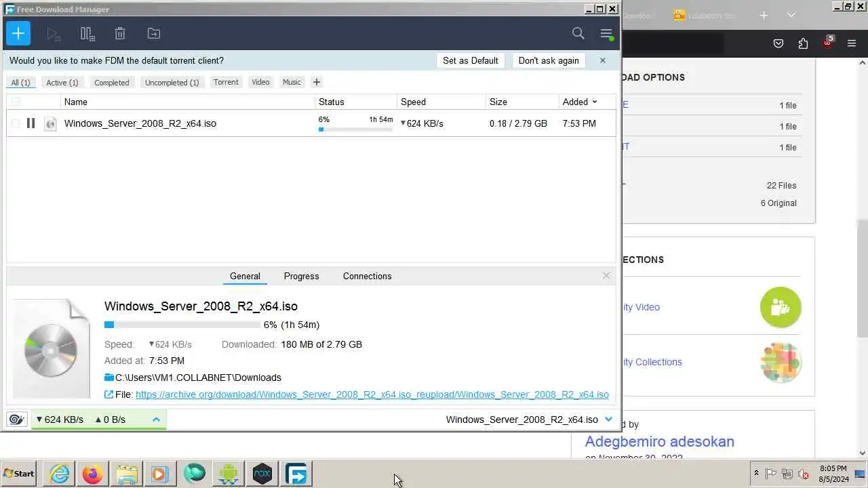Viewport: 868px width, 488px height.
Task: Select the Music filter tab
Action: [x=292, y=82]
